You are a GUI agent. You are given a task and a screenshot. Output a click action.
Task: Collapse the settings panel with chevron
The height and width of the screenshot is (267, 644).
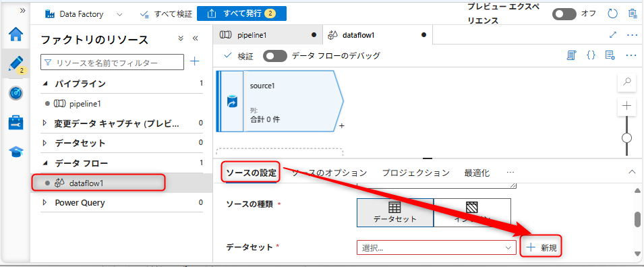(x=632, y=172)
